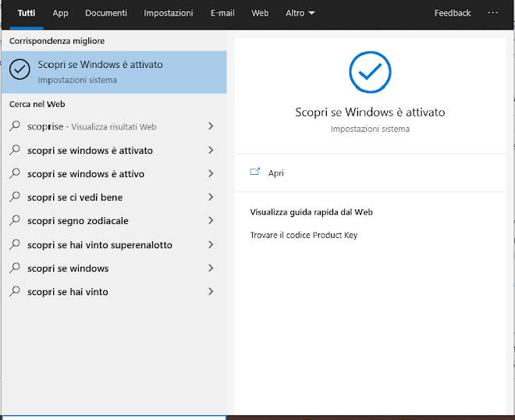This screenshot has height=420, width=515.
Task: Click checkmark icon of best match result
Action: click(x=20, y=69)
